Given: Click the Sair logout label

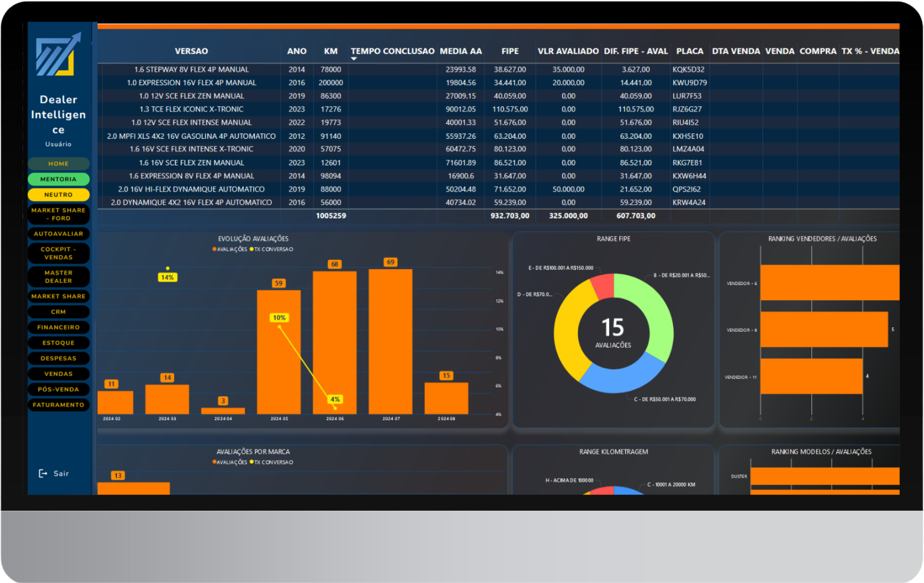Looking at the screenshot, I should pos(61,474).
